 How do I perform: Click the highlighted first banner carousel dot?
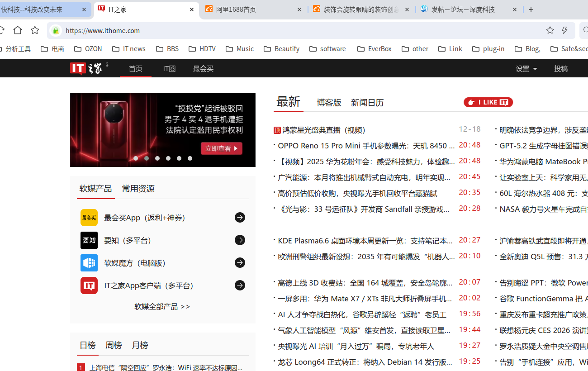pyautogui.click(x=136, y=158)
